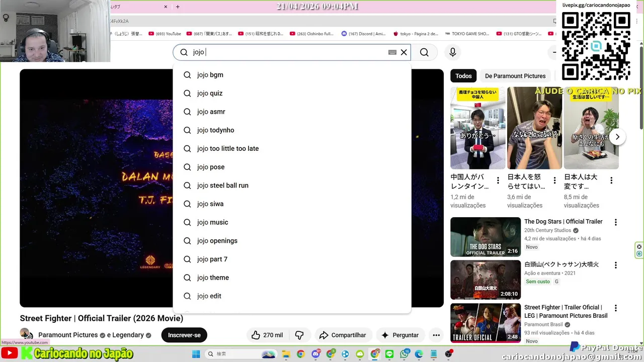This screenshot has width=644, height=362.
Task: Open Discord from the taskbar
Action: (x=316, y=354)
